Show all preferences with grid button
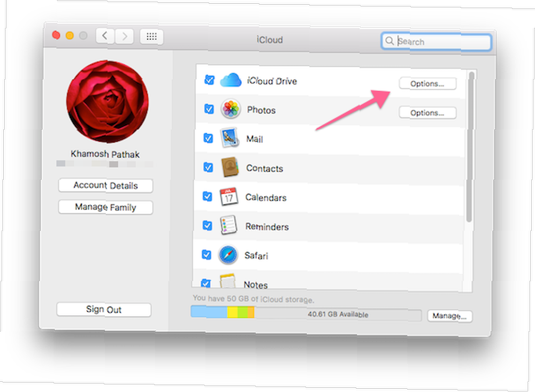The height and width of the screenshot is (392, 535). point(151,36)
